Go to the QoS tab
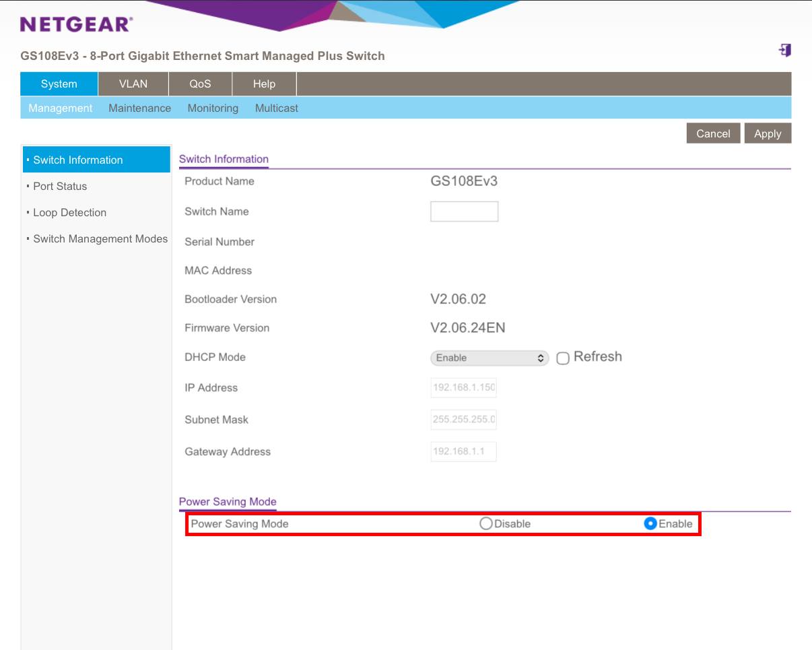Image resolution: width=812 pixels, height=650 pixels. (200, 84)
